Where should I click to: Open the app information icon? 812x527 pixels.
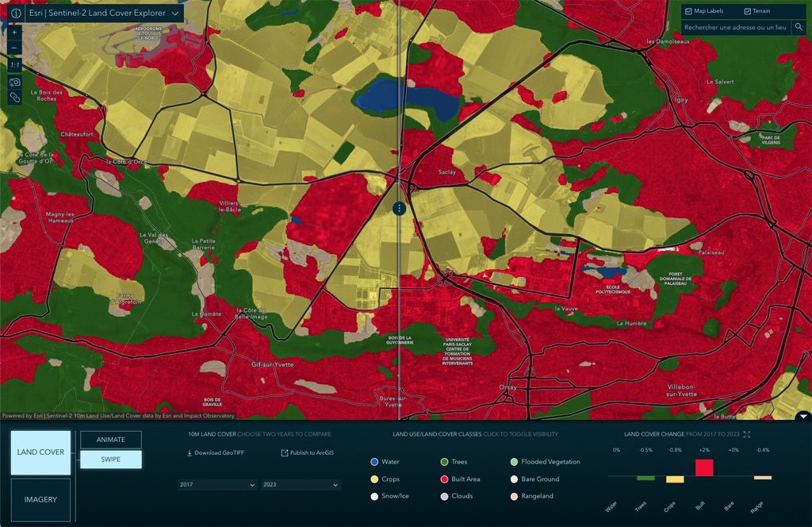15,13
